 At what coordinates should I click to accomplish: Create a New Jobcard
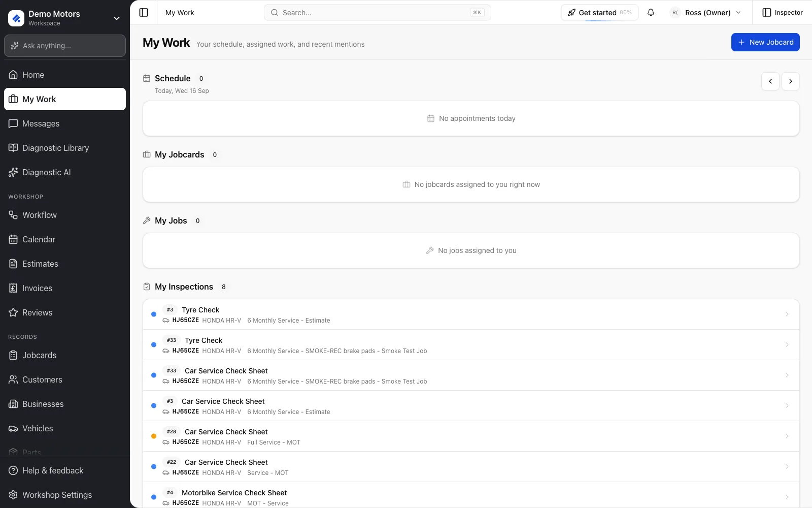[x=765, y=42]
